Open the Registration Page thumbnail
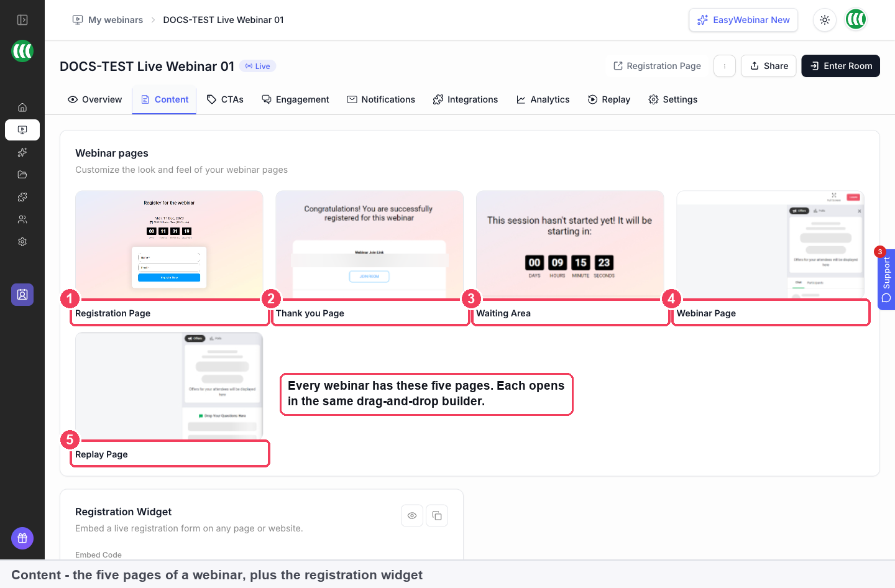The width and height of the screenshot is (895, 588). 169,245
